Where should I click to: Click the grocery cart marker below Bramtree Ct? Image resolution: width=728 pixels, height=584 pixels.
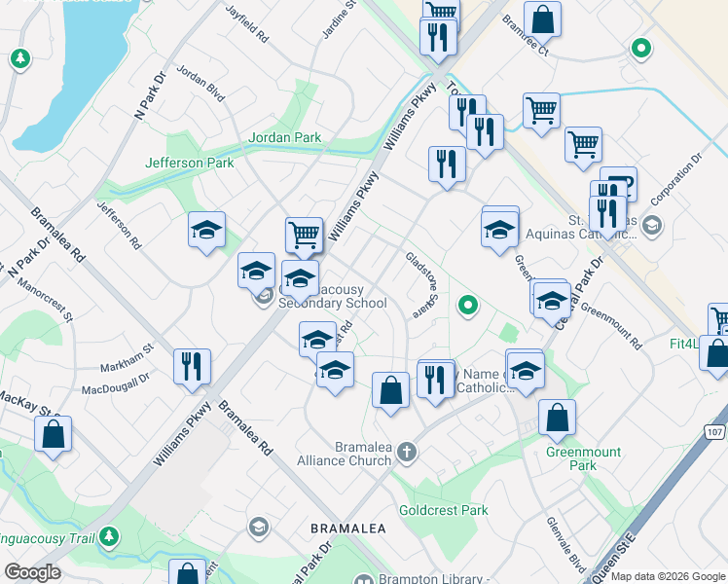[541, 115]
